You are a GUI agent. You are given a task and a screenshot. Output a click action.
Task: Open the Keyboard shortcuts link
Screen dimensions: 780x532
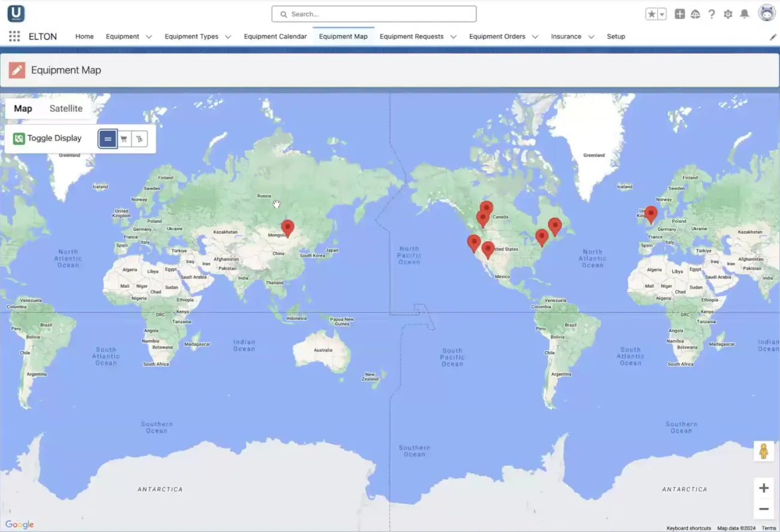point(689,528)
